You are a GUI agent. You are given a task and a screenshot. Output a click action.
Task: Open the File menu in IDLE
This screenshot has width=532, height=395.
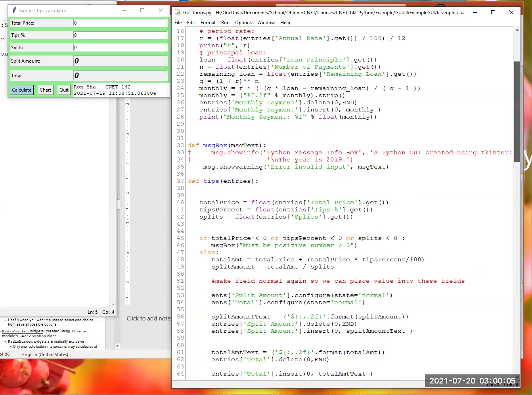point(178,23)
